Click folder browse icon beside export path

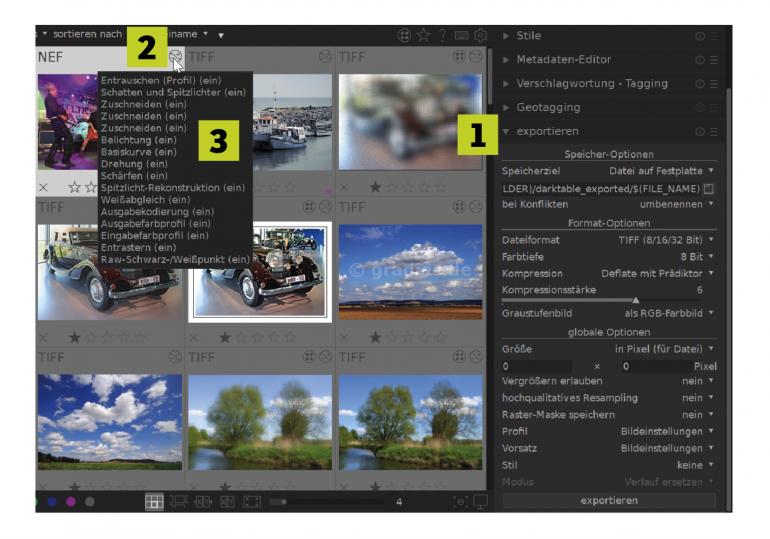[x=708, y=189]
